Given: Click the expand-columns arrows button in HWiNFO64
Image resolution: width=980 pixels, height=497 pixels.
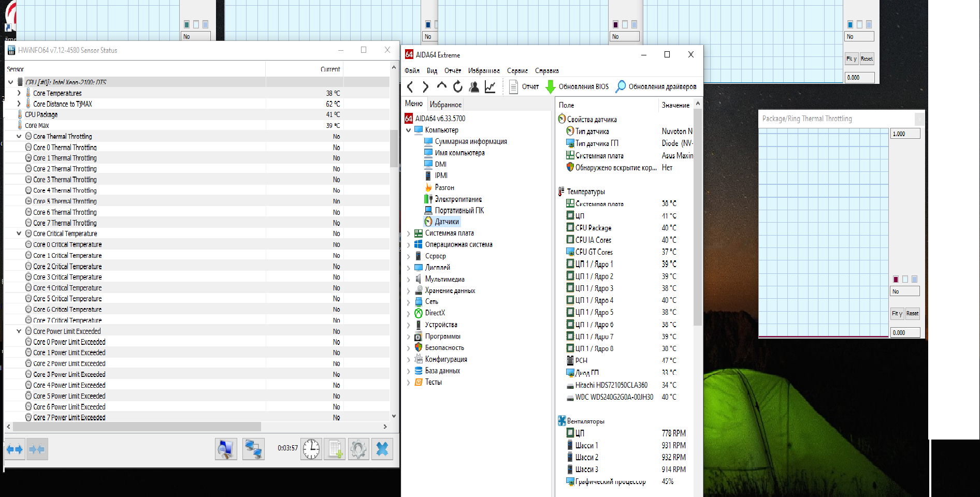Looking at the screenshot, I should coord(15,449).
